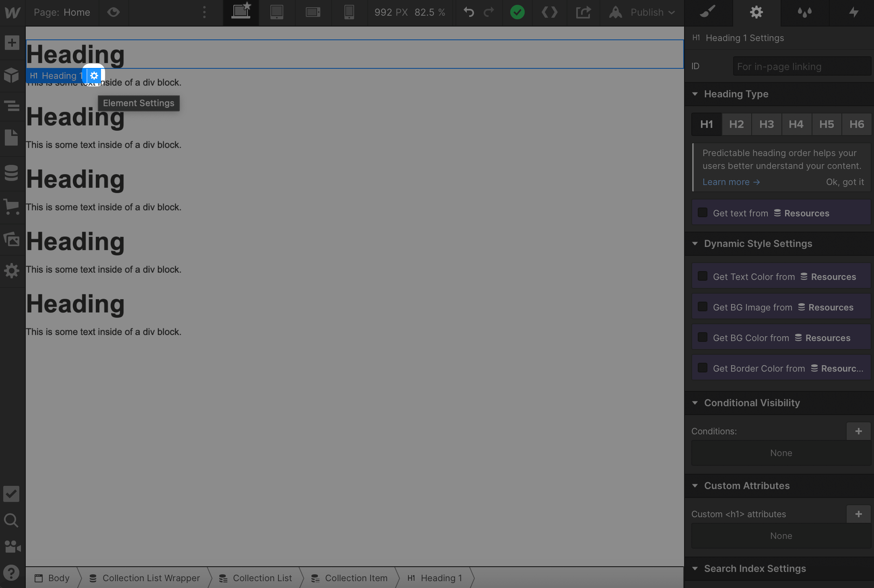Select Collection List Wrapper breadcrumb
The height and width of the screenshot is (588, 874).
(145, 578)
